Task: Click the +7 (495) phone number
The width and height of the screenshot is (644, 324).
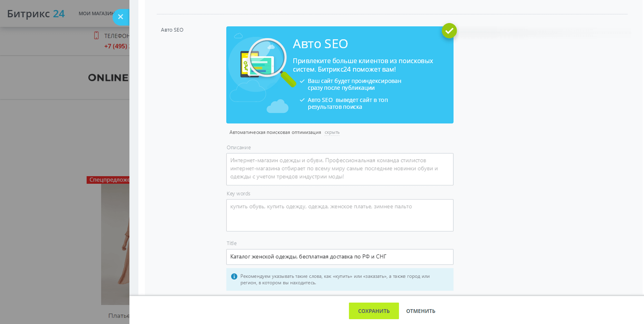Action: (117, 46)
